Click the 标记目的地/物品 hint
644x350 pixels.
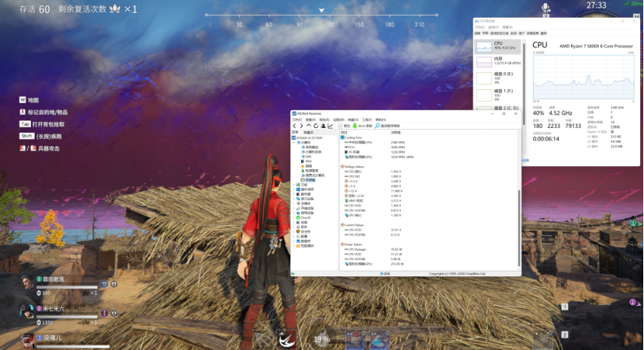coord(43,113)
